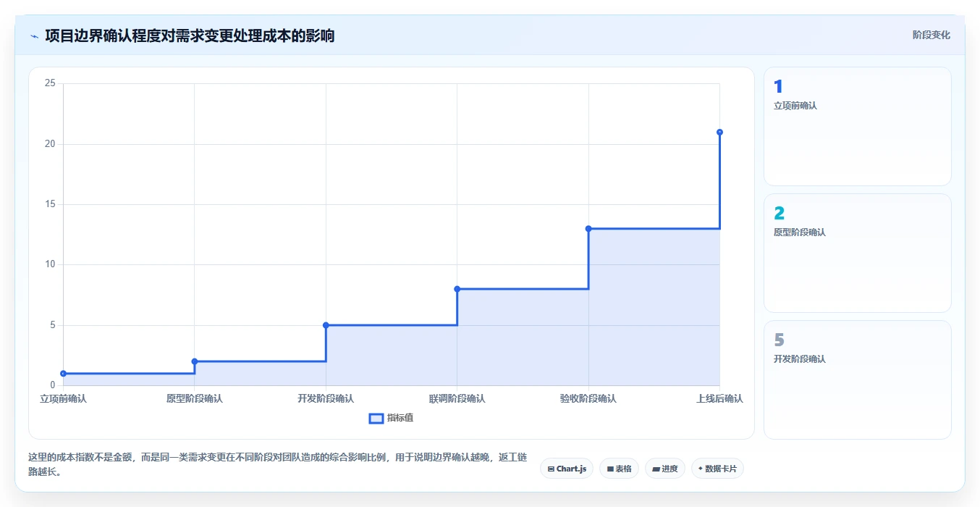Click the data point at 立项前确认
Viewport: 980px width, 507px height.
pyautogui.click(x=63, y=374)
